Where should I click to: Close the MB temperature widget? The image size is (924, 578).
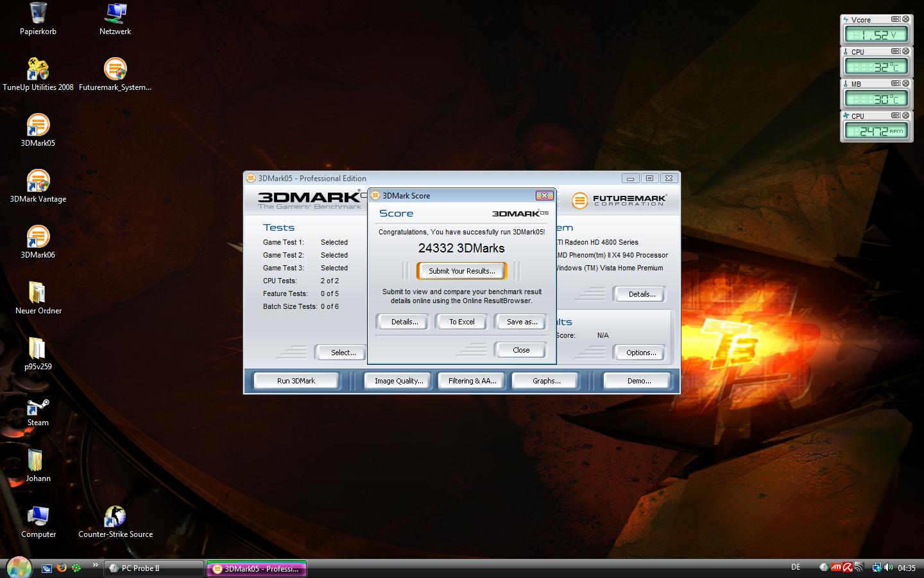coord(905,83)
